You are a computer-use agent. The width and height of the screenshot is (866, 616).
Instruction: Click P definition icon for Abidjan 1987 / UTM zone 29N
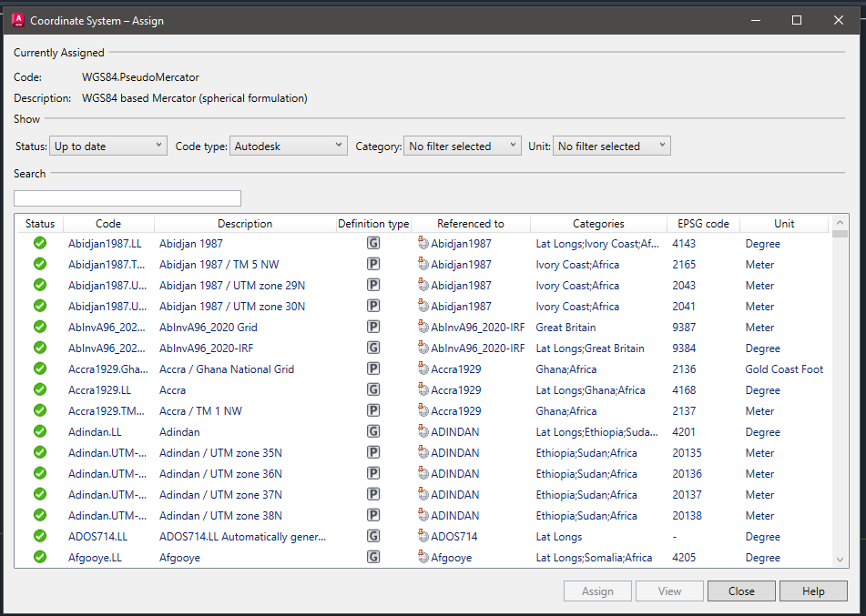tap(373, 285)
